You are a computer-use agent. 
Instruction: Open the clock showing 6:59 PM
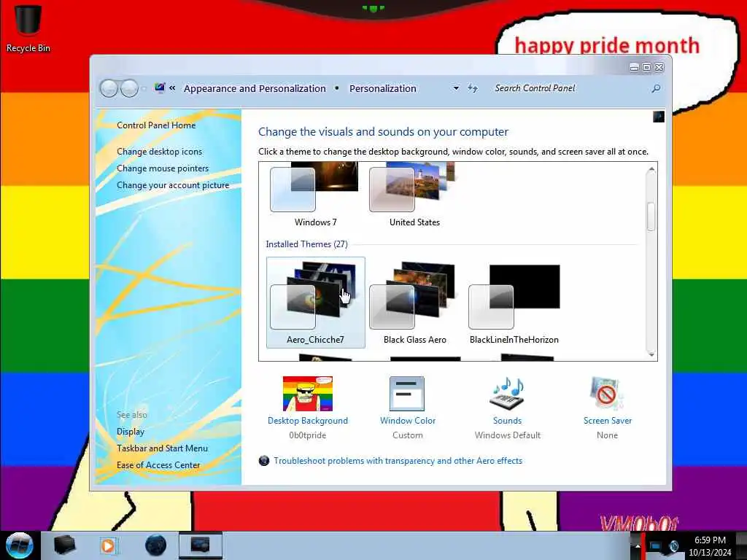710,546
